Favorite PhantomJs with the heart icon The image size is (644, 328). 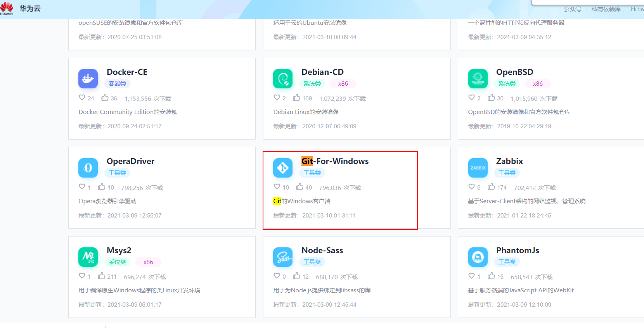[471, 276]
